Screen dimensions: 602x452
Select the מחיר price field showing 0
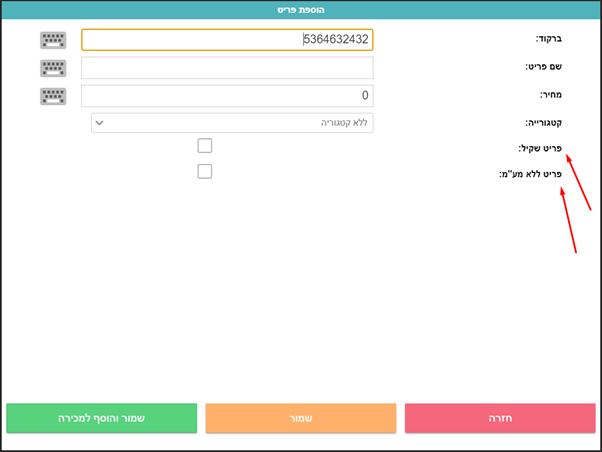tap(227, 96)
